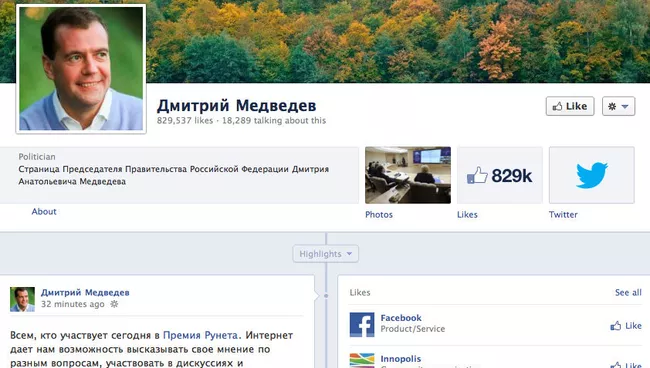
Task: Click the Politician category text
Action: [x=37, y=157]
